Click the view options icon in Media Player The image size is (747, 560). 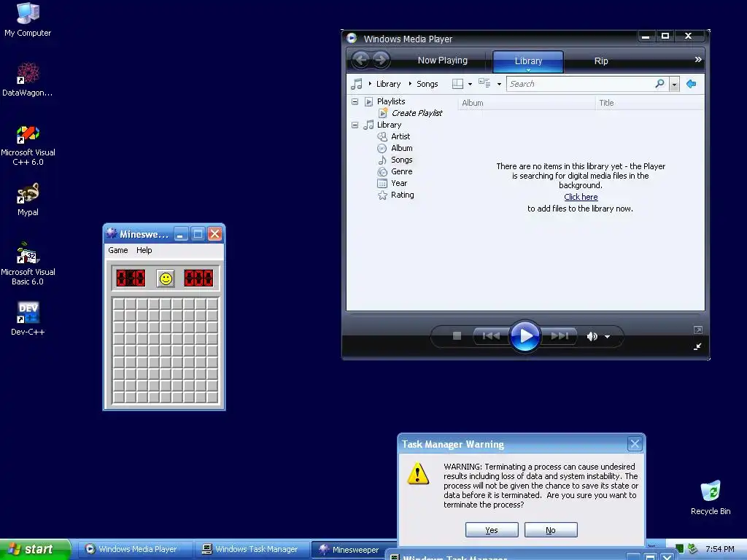pos(484,83)
